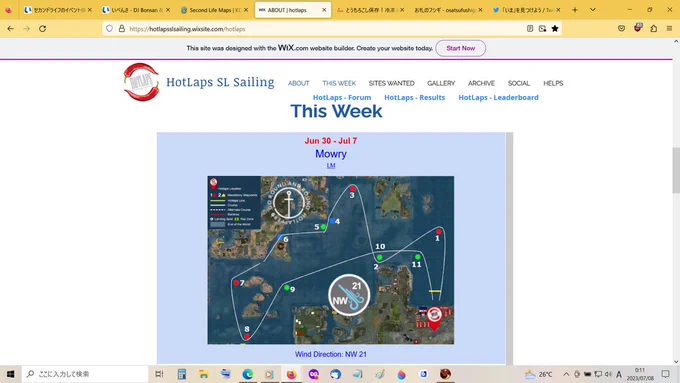Image resolution: width=680 pixels, height=383 pixels.
Task: Click the red Hotlaps location pin on map
Action: tap(434, 318)
